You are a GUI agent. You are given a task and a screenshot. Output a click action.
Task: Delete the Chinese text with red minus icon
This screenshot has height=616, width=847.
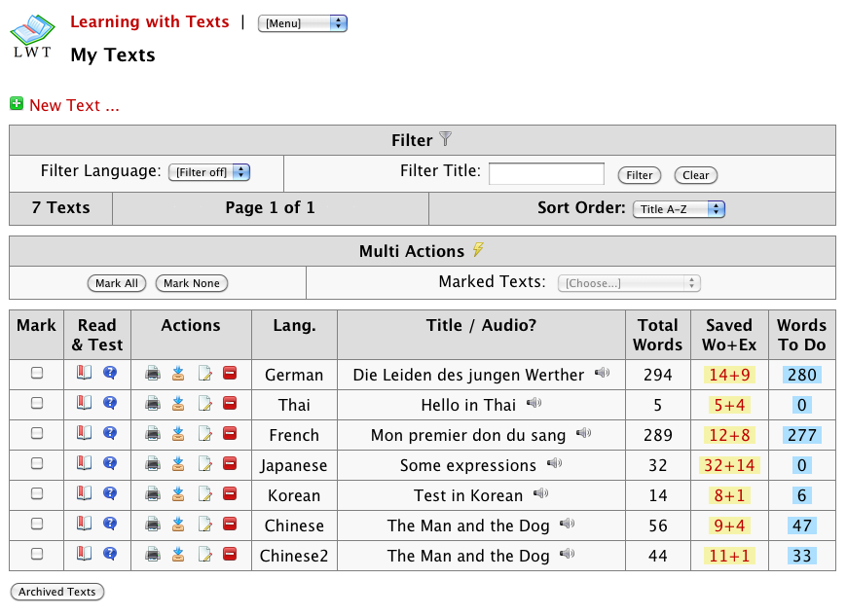230,525
